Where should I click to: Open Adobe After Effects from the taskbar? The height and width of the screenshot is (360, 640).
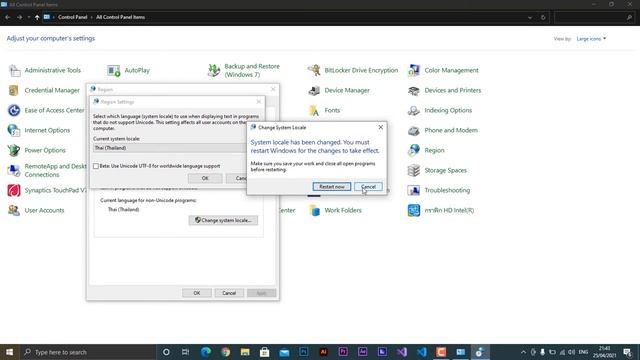tap(362, 352)
